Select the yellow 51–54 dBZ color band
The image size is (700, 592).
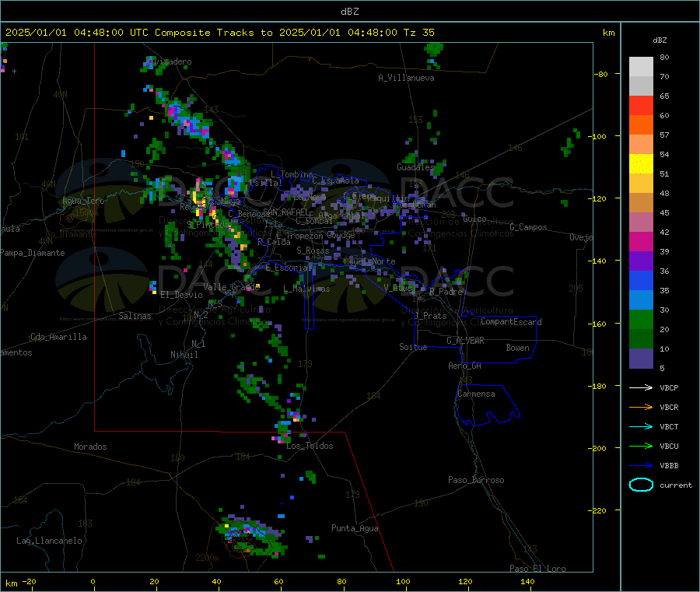click(641, 164)
